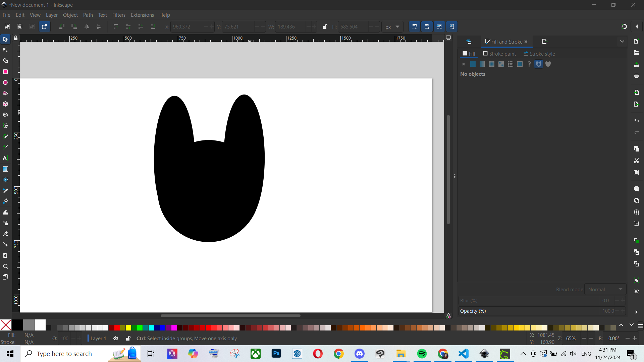Screen dimensions: 644x362
Task: Select the Mesh gradient tool
Action: coord(5,180)
